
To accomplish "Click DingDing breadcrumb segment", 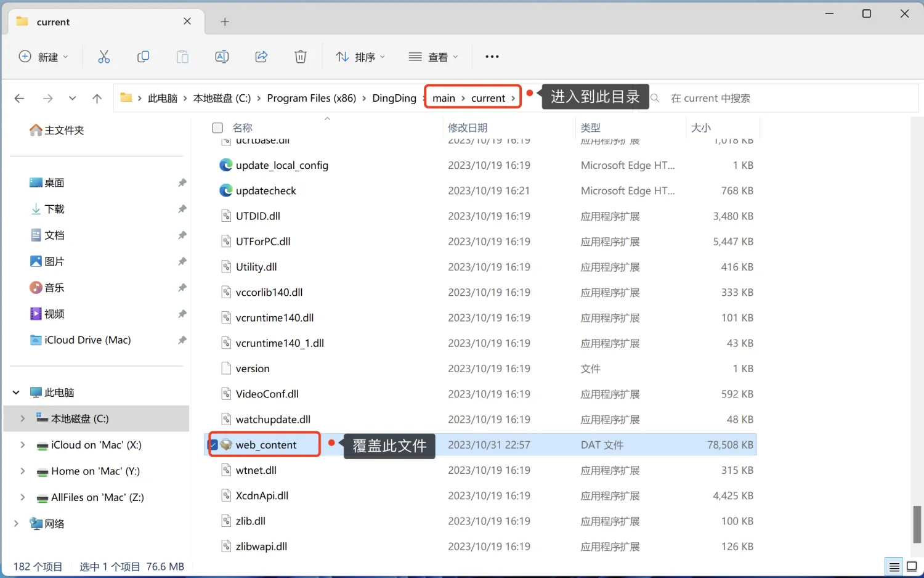I will point(394,98).
